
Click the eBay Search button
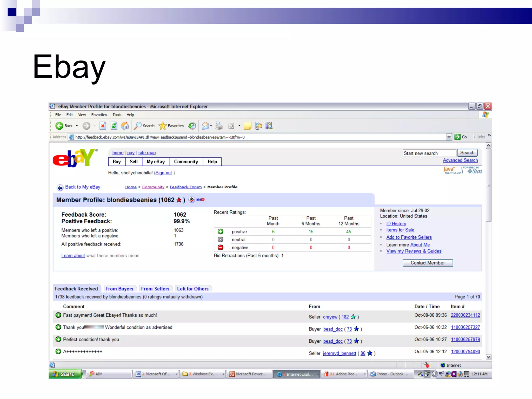click(x=467, y=153)
